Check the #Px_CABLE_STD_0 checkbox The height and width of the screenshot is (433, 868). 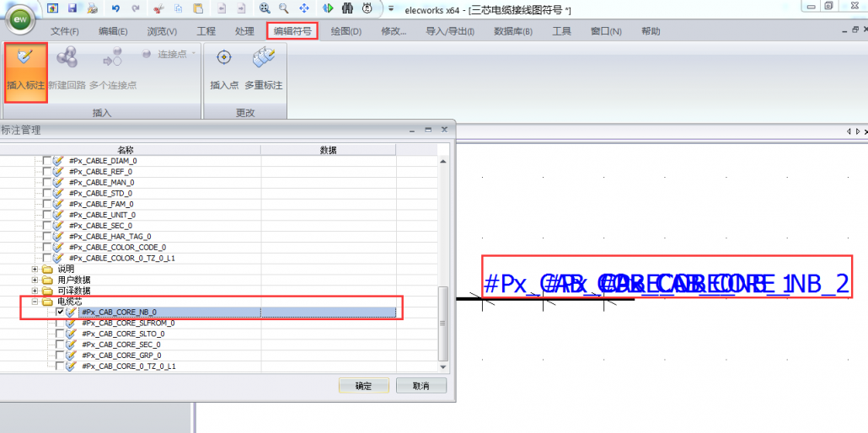coord(46,193)
